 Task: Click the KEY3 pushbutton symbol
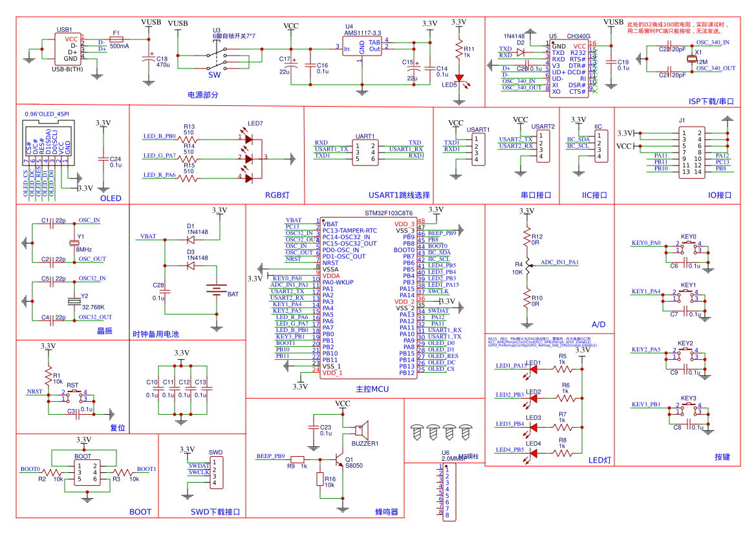point(689,409)
